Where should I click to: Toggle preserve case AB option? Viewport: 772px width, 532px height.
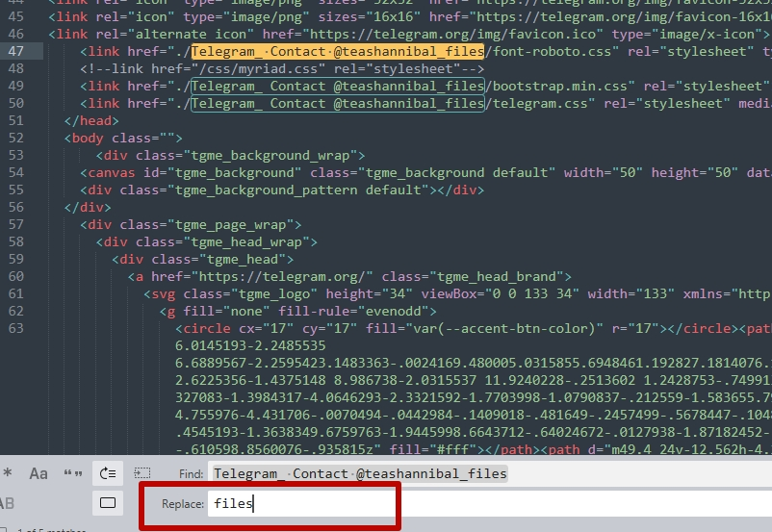(7, 503)
